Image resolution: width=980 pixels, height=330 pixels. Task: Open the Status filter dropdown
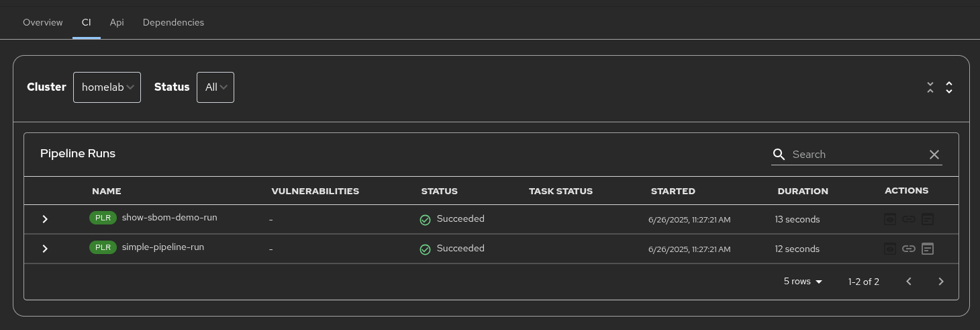[215, 87]
